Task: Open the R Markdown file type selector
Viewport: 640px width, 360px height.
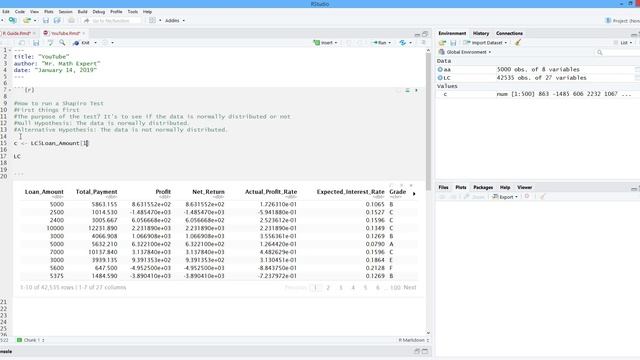Action: (413, 340)
